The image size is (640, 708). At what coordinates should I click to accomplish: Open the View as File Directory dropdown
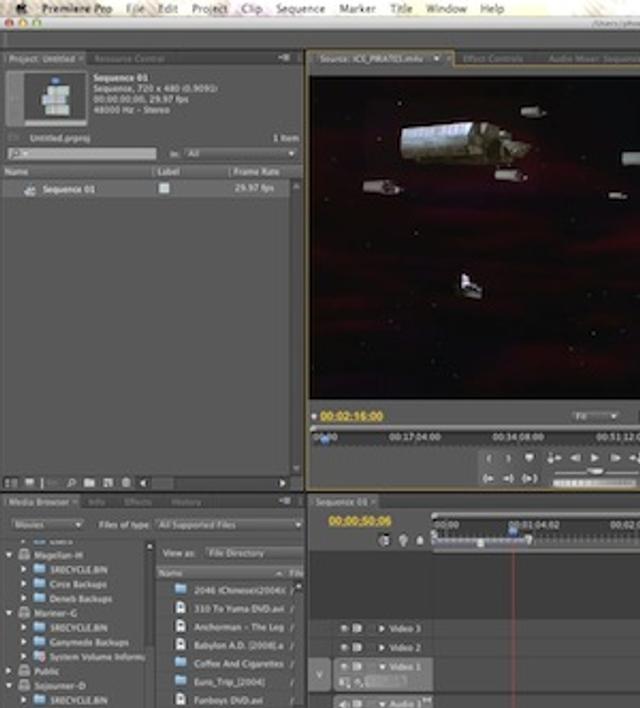255,553
